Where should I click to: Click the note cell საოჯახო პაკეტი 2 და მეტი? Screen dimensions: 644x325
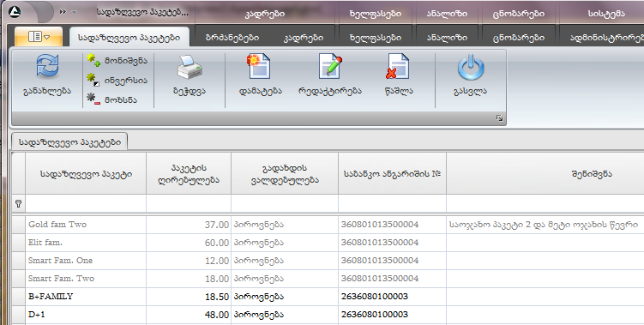click(x=545, y=225)
